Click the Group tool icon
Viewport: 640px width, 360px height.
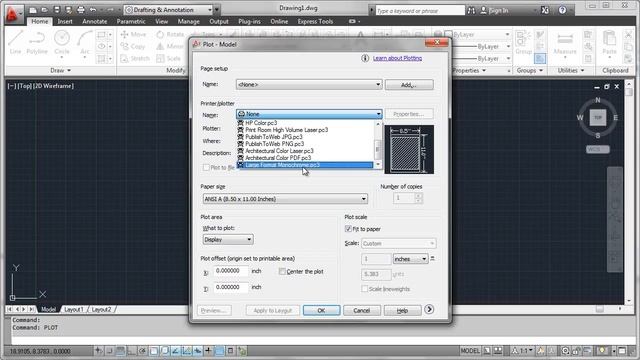(523, 42)
